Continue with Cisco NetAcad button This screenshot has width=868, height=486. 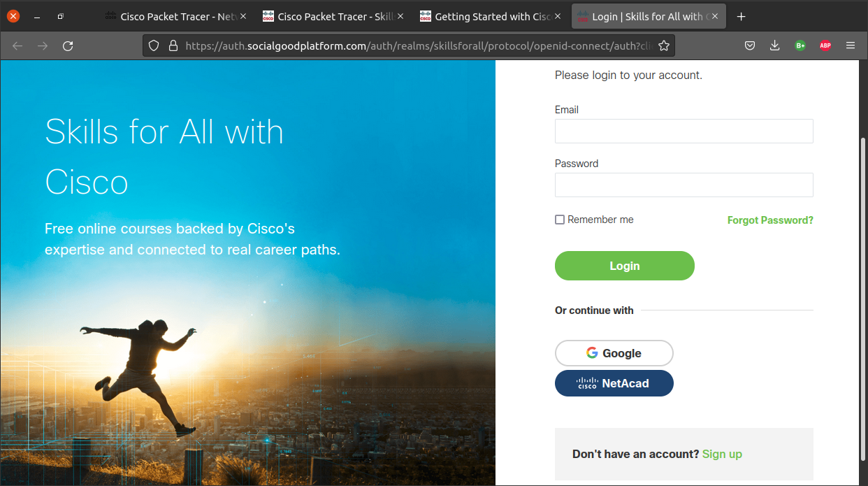(614, 383)
